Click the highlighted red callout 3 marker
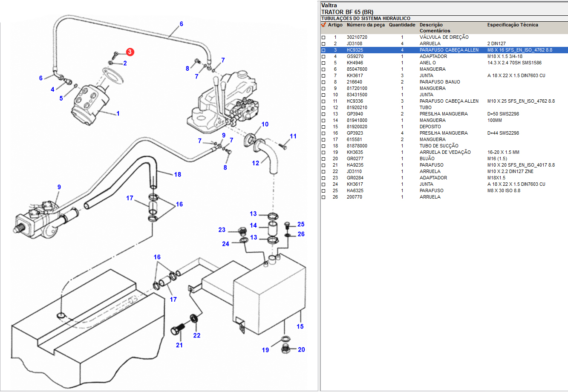Viewport: 568px width, 392px height. (x=130, y=52)
